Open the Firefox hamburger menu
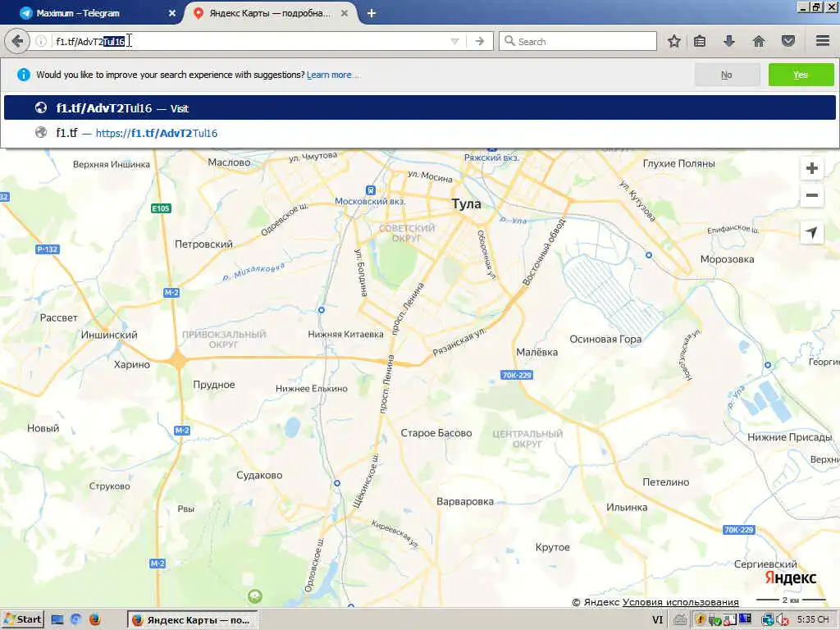 tap(823, 41)
